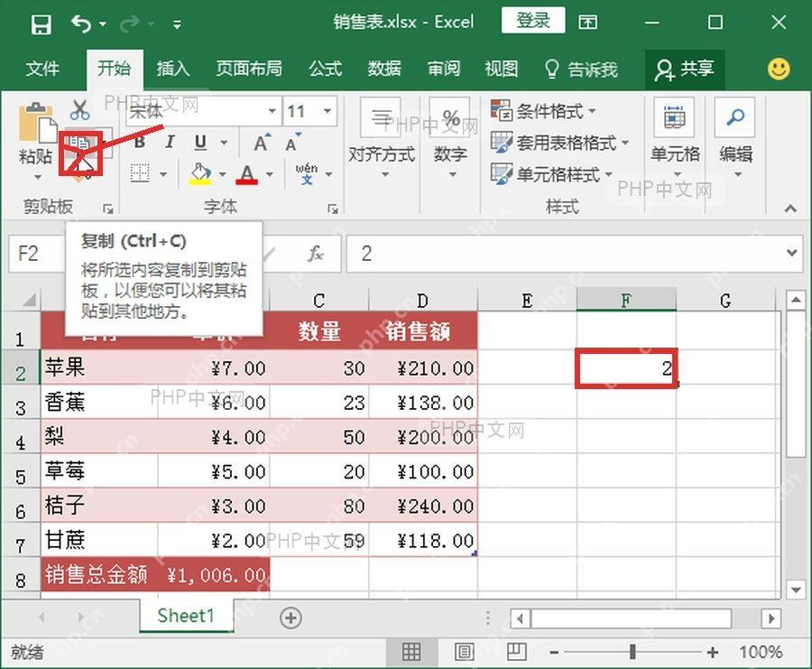Screen dimensions: 812x669
Task: Open the 剪贴板 dialog launcher
Action: click(x=107, y=209)
